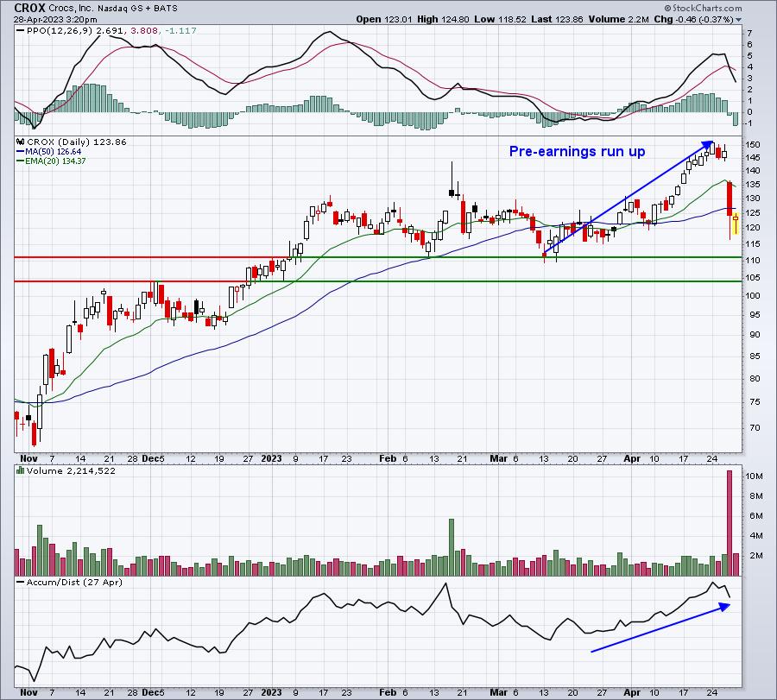
Task: Click the candlestick icon next to CROX (Daily)
Action: pos(21,142)
